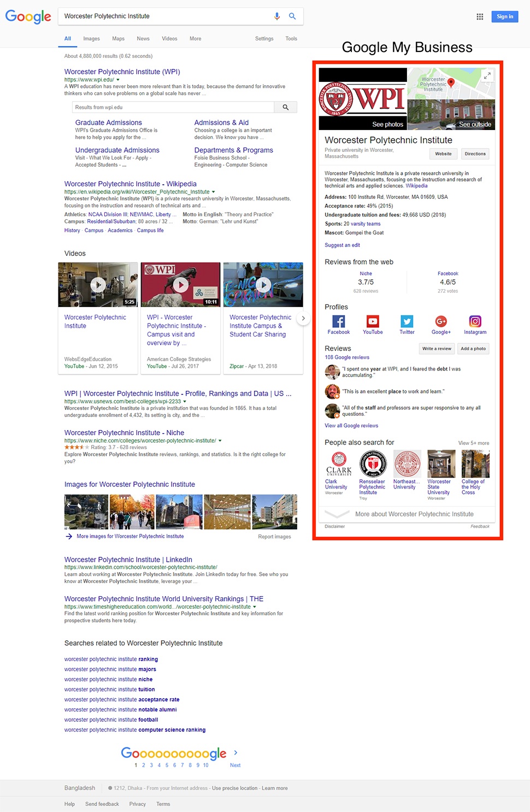The image size is (530, 812).
Task: Click Add a photo button
Action: (x=473, y=349)
